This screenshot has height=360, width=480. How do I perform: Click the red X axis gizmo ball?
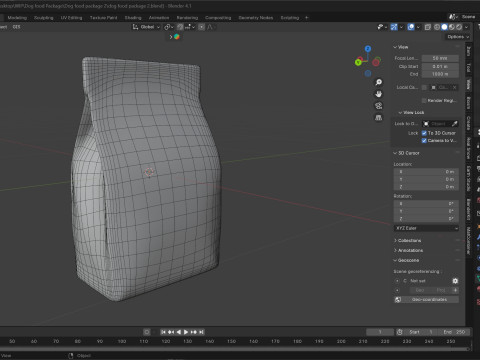[376, 62]
